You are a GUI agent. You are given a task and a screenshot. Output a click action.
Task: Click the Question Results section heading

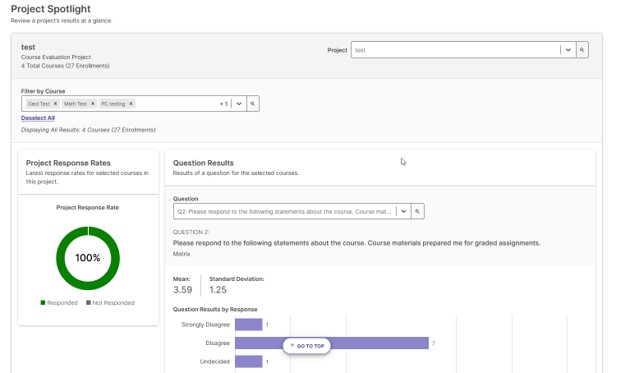[x=203, y=163]
